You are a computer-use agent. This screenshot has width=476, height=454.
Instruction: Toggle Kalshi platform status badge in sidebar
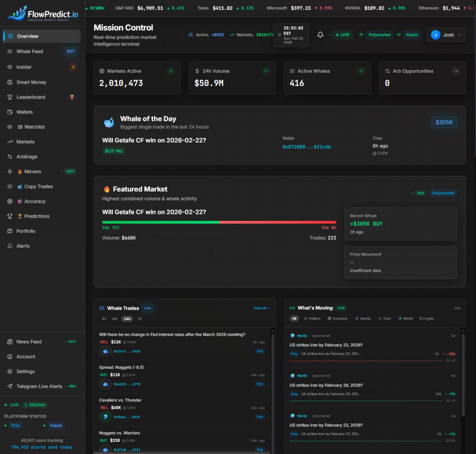[x=56, y=425]
